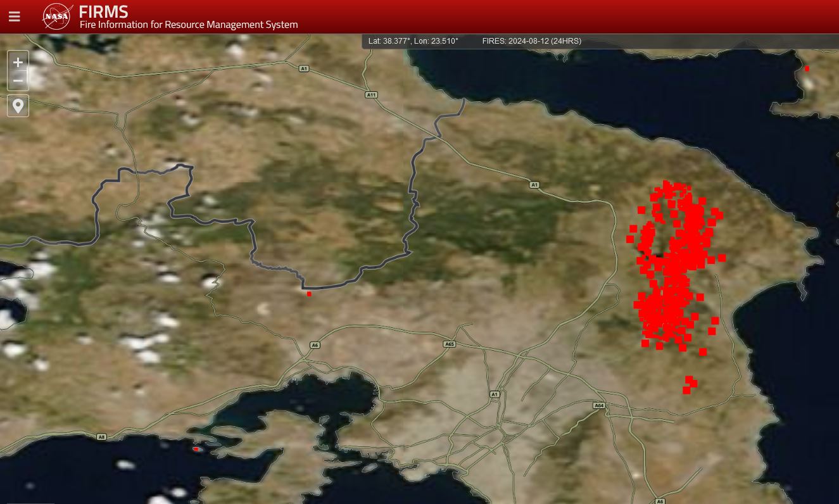
Task: Click the location pin marker button
Action: tap(18, 106)
